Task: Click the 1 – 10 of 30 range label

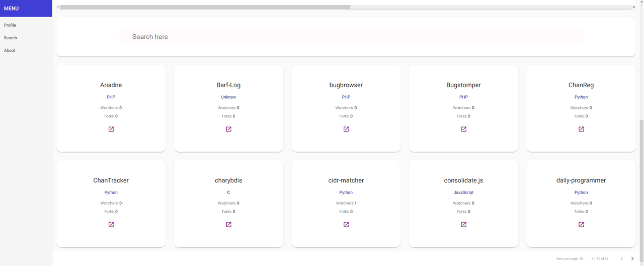Action: [x=600, y=258]
